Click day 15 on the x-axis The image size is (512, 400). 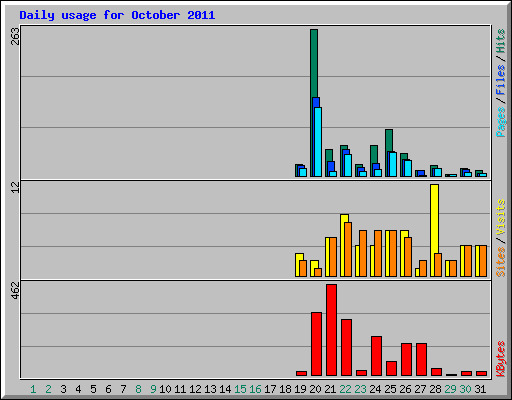240,389
